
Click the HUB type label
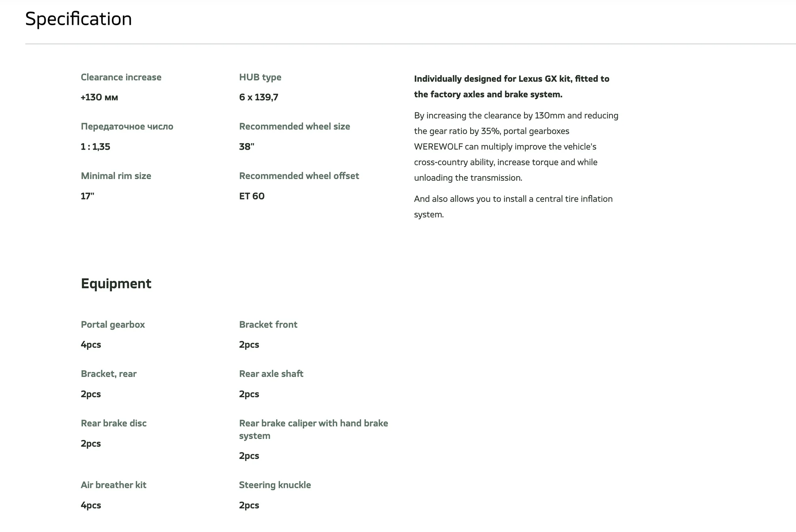[260, 77]
